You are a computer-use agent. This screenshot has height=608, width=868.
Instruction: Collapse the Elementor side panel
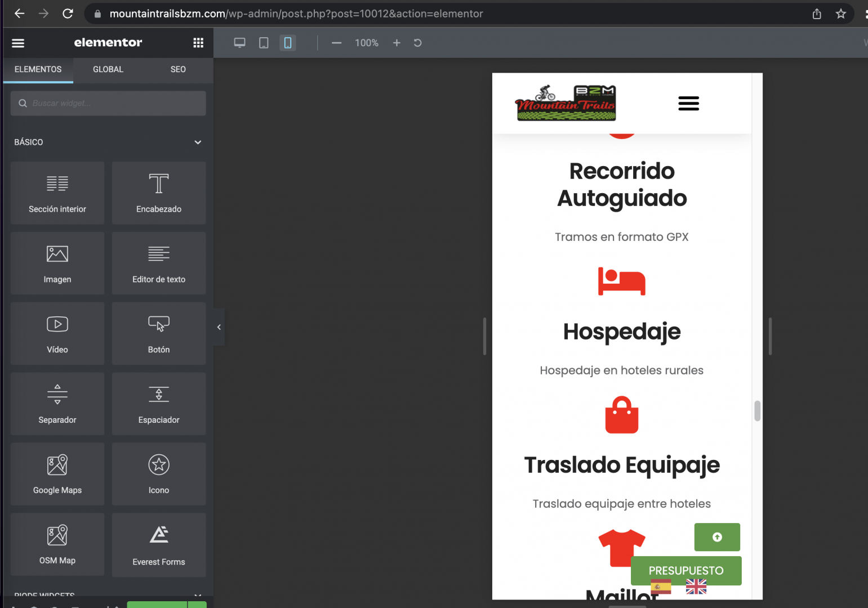coord(219,327)
